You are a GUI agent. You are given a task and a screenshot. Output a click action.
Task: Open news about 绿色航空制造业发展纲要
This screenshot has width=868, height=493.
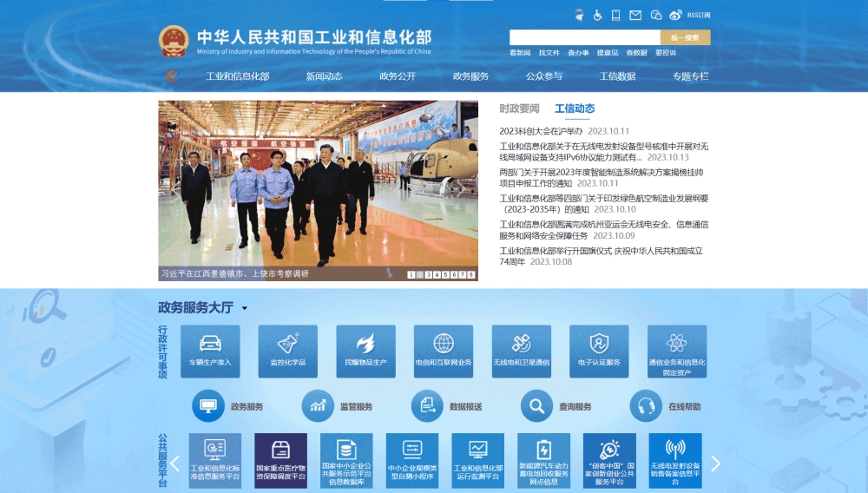pyautogui.click(x=603, y=204)
